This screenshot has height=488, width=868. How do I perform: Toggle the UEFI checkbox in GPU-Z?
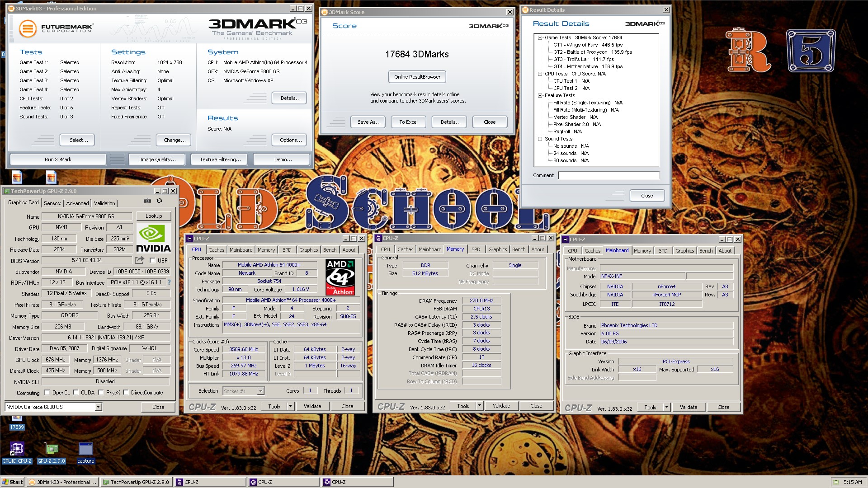coord(152,261)
